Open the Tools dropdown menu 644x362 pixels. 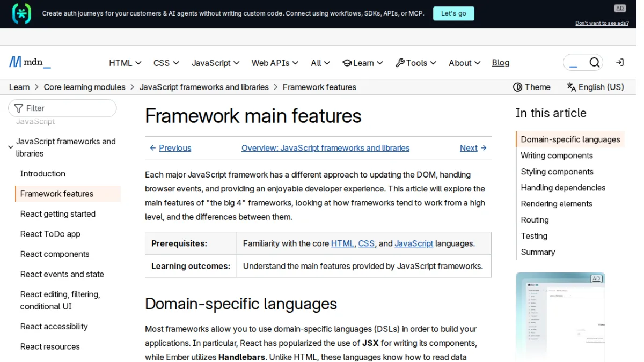[416, 63]
